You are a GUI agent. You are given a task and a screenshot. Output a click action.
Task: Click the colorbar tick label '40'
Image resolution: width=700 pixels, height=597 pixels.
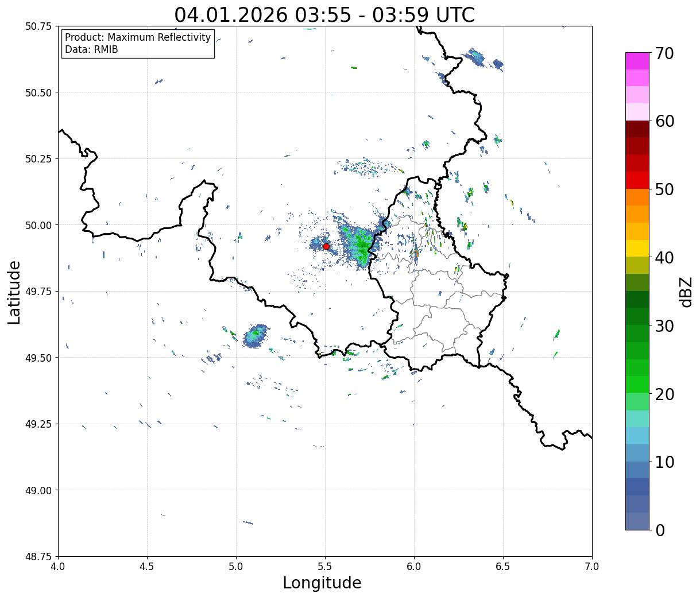[664, 257]
